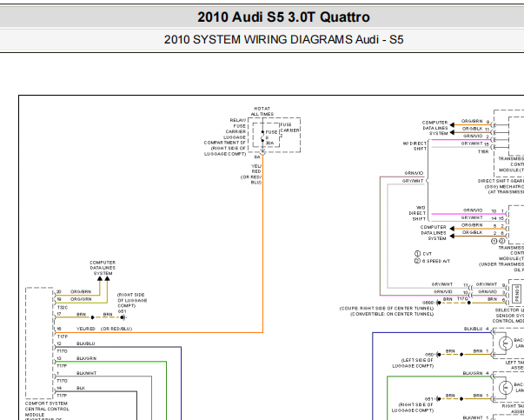Click the "W/ DIRECT SHIFT" label
Screen dimensions: 524x420
point(415,146)
